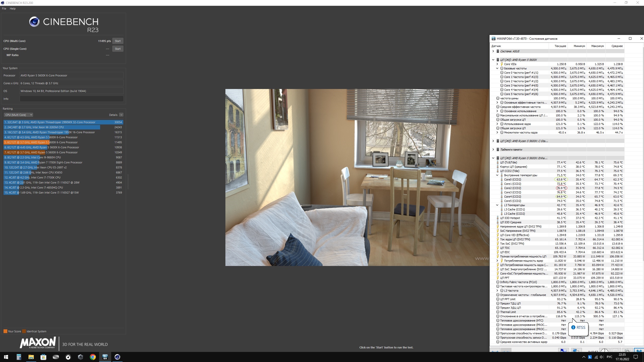Screen dimensions: 644x362
Task: Open the Help menu
Action: 13,9
